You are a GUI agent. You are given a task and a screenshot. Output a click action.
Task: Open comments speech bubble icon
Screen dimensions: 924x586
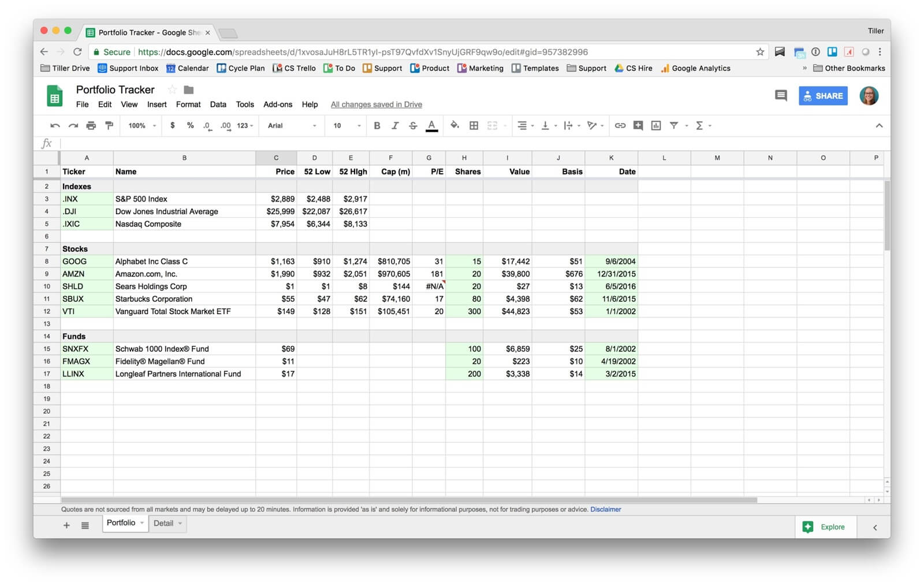pyautogui.click(x=781, y=96)
